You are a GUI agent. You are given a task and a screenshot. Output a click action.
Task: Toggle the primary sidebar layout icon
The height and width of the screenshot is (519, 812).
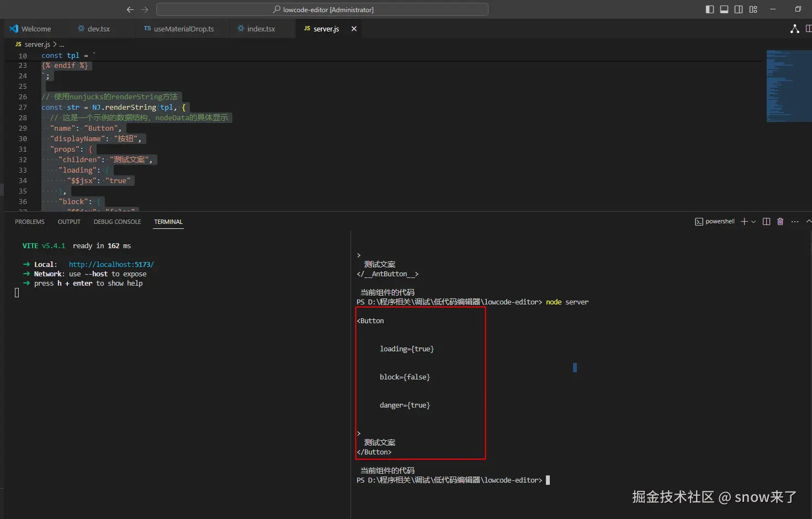point(710,9)
